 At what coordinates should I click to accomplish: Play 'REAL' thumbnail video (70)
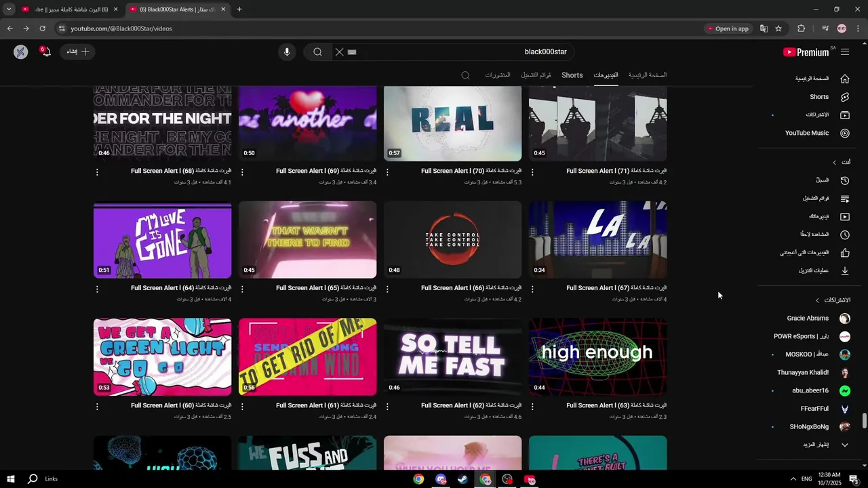tap(452, 123)
